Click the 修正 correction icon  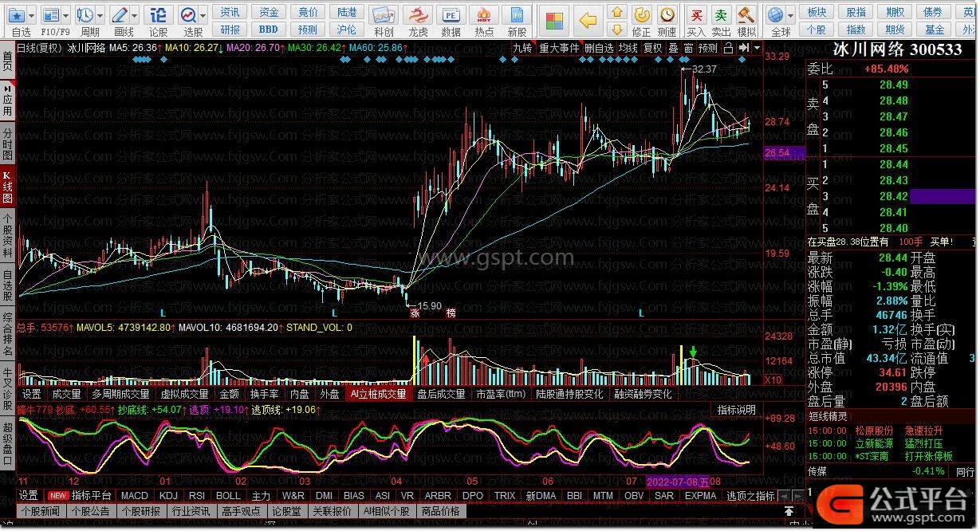[x=642, y=14]
